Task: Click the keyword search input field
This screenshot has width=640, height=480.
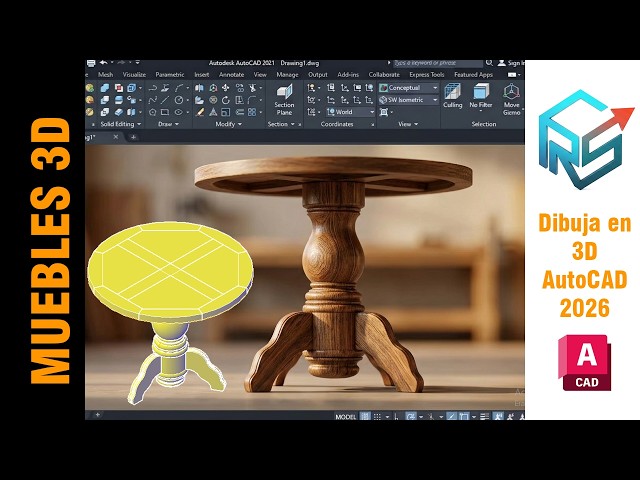Action: pyautogui.click(x=437, y=63)
